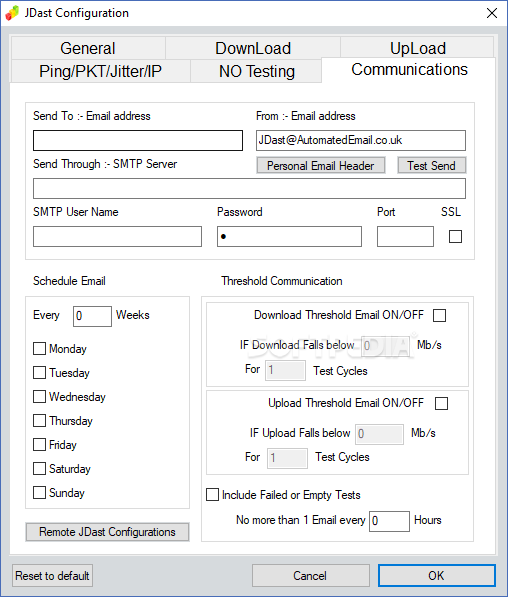This screenshot has width=508, height=597.
Task: Click the Send To email address field
Action: pos(138,140)
